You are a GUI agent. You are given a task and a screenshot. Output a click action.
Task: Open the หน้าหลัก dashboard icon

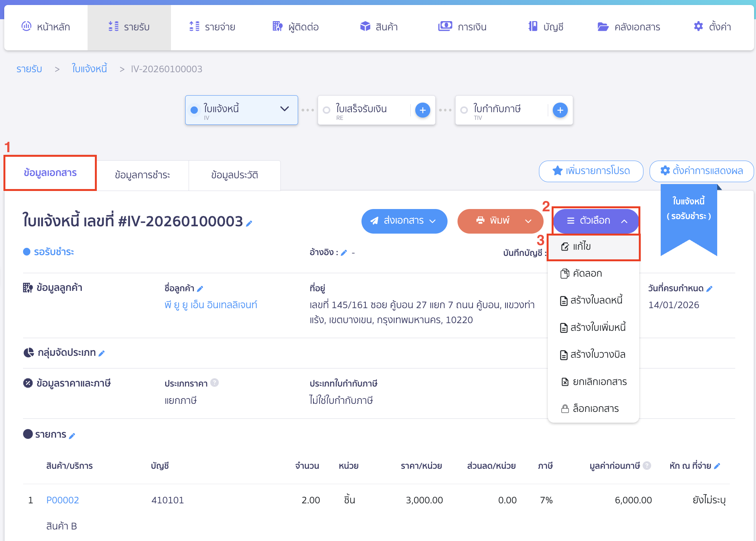click(x=26, y=26)
